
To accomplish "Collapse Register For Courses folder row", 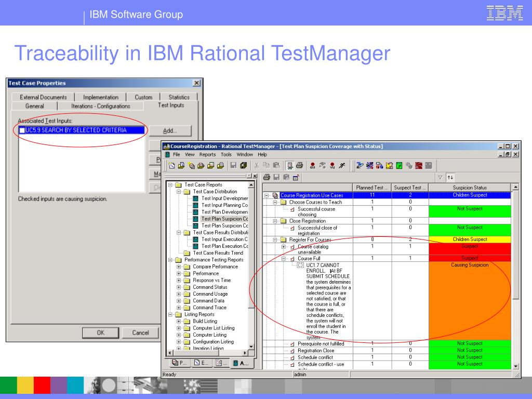I will point(275,240).
